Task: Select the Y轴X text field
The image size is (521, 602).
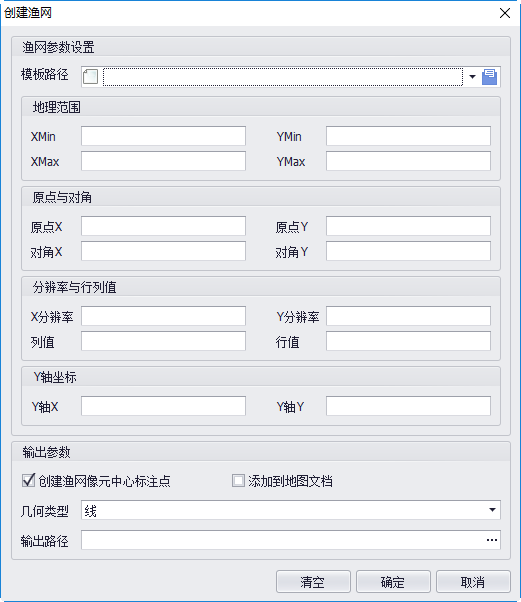Action: [163, 406]
